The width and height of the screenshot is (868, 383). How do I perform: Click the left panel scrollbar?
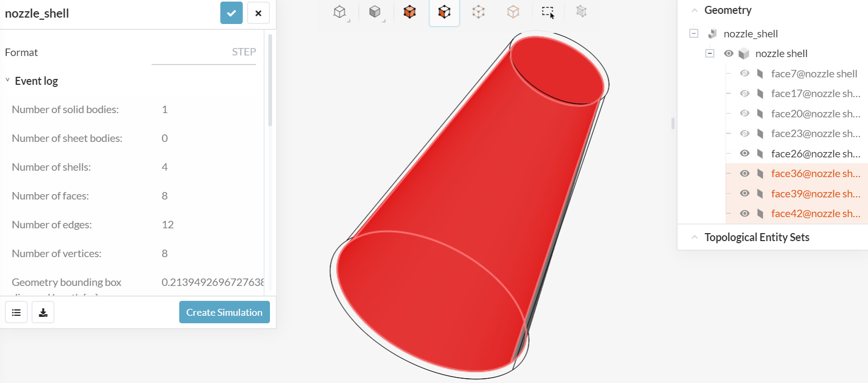pyautogui.click(x=270, y=80)
